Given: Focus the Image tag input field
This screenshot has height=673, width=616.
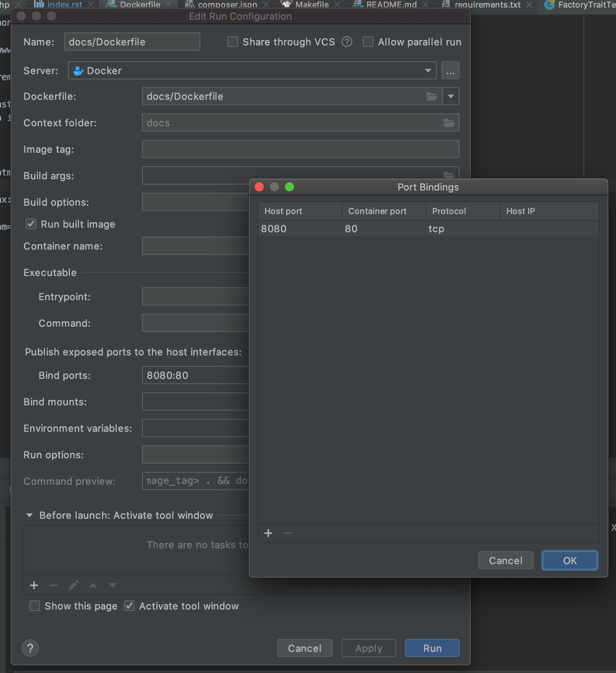Looking at the screenshot, I should (x=300, y=149).
